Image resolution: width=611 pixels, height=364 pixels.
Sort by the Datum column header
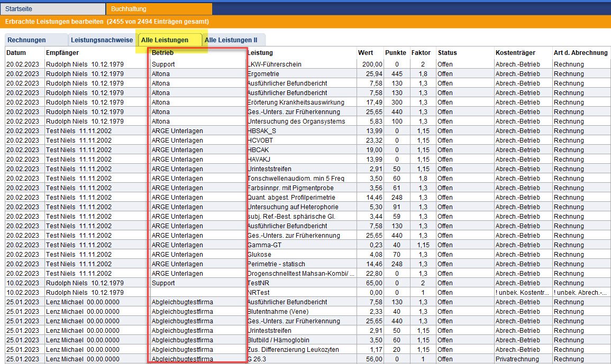(16, 53)
